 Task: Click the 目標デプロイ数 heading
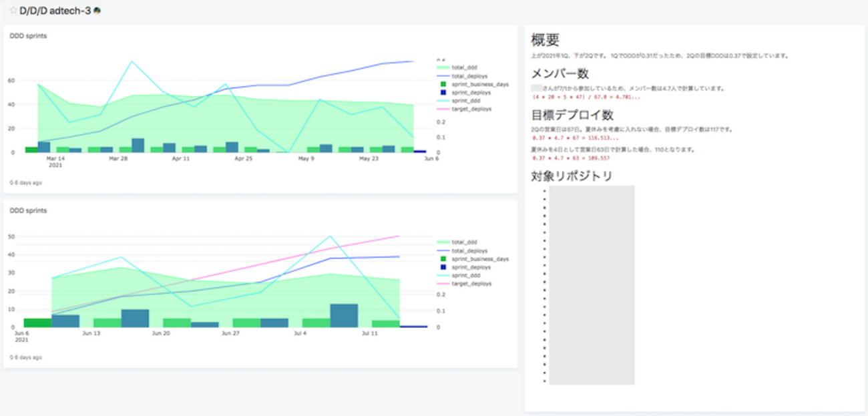click(572, 115)
